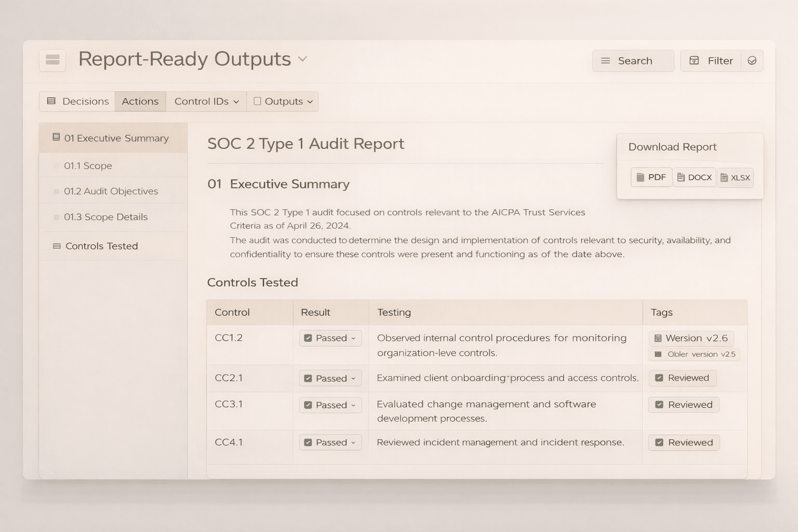Viewport: 798px width, 532px height.
Task: Open the hamburger menu beside Report-Ready Outputs
Action: 52,60
